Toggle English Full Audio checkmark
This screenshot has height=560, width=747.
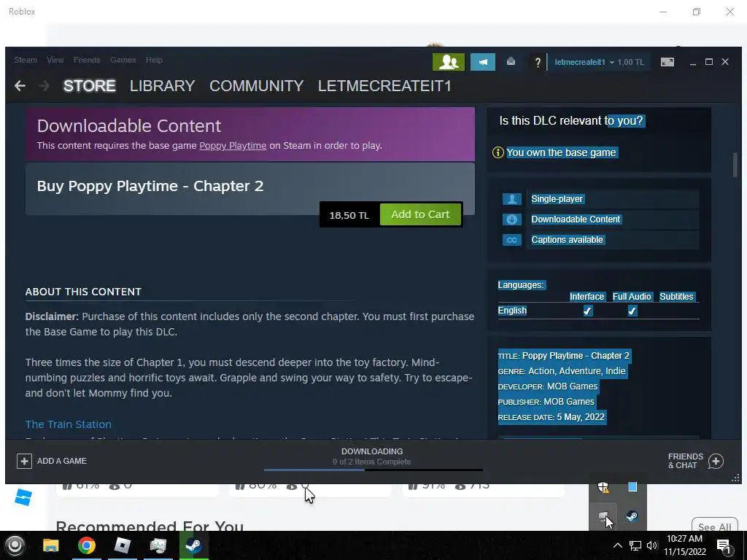coord(632,311)
